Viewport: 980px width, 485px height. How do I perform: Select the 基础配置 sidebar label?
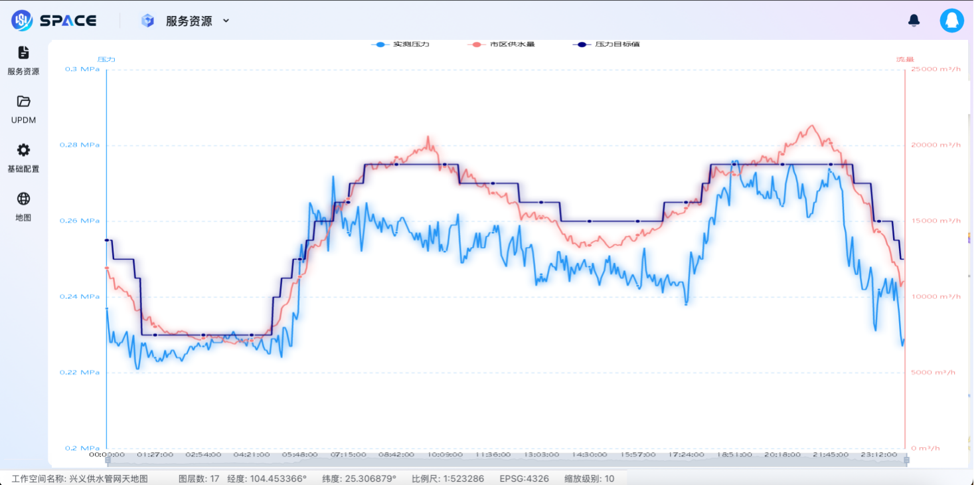pos(23,169)
